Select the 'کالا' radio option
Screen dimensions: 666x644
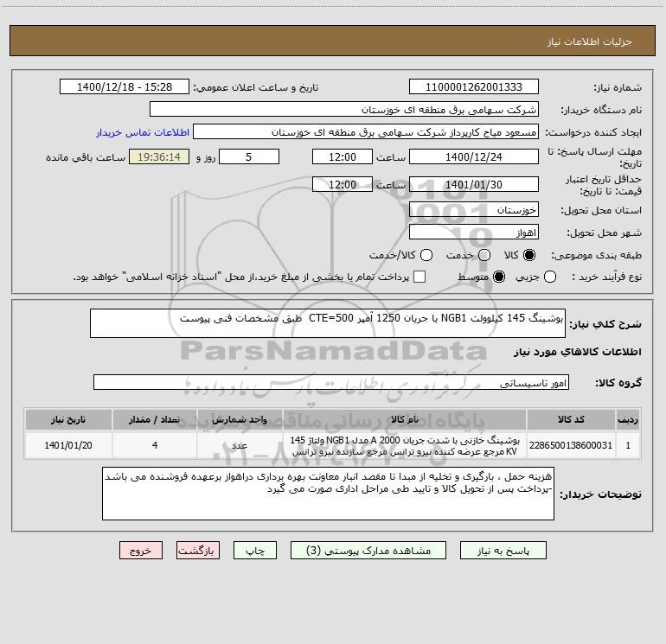click(x=529, y=255)
